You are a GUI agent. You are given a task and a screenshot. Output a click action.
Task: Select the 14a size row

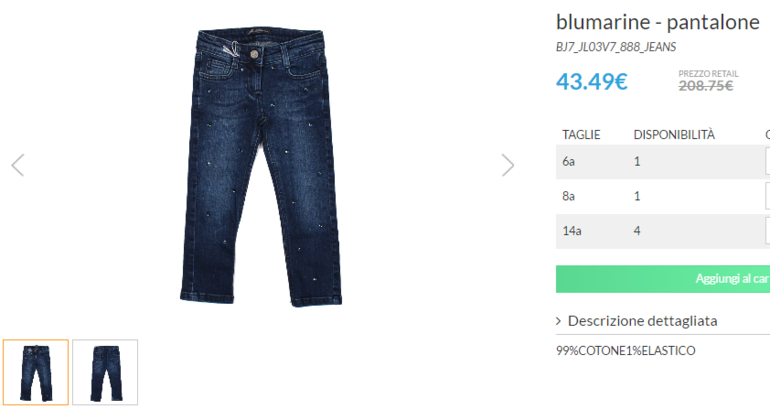click(663, 231)
